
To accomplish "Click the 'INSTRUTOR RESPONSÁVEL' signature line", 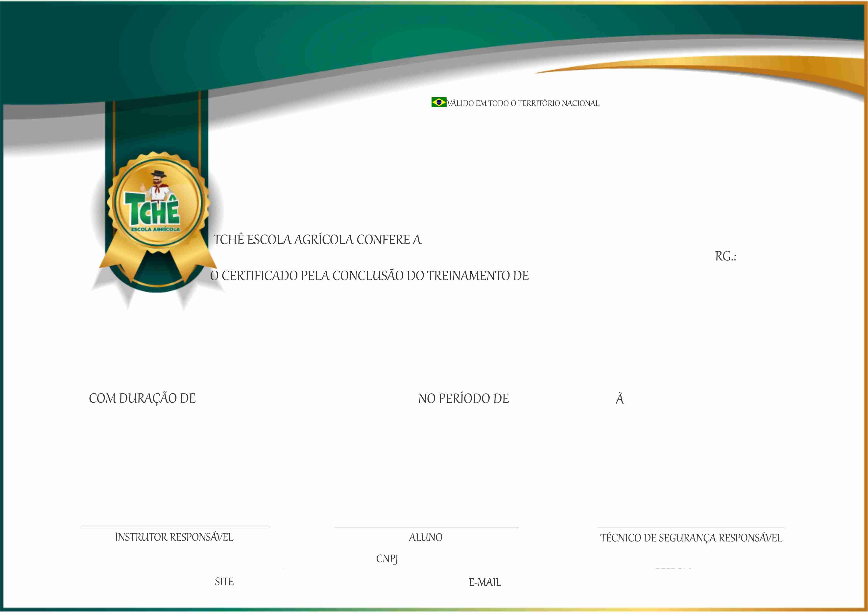I will [x=175, y=527].
